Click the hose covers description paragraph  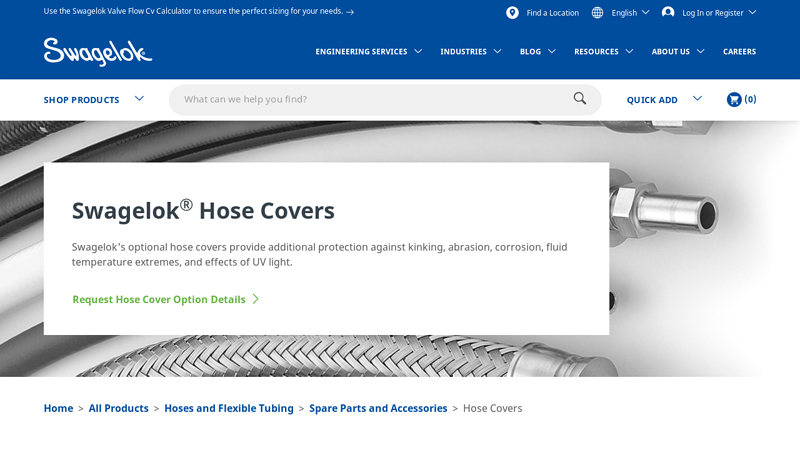coord(319,255)
